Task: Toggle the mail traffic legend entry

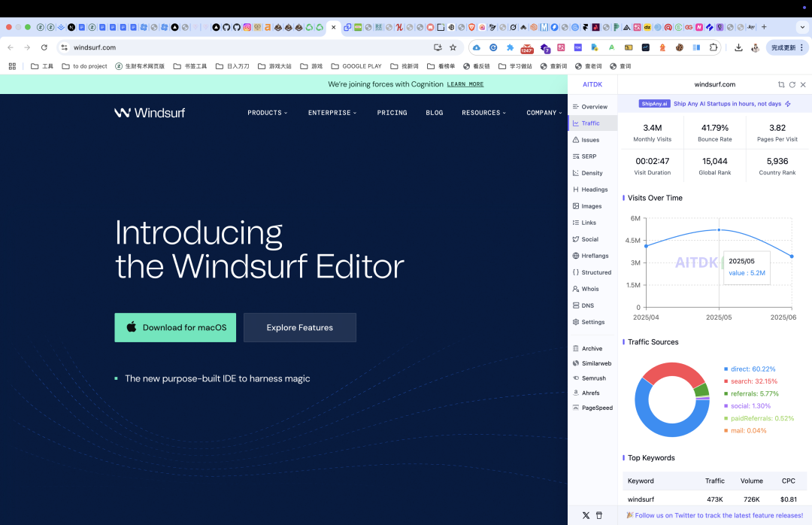Action: click(x=745, y=431)
